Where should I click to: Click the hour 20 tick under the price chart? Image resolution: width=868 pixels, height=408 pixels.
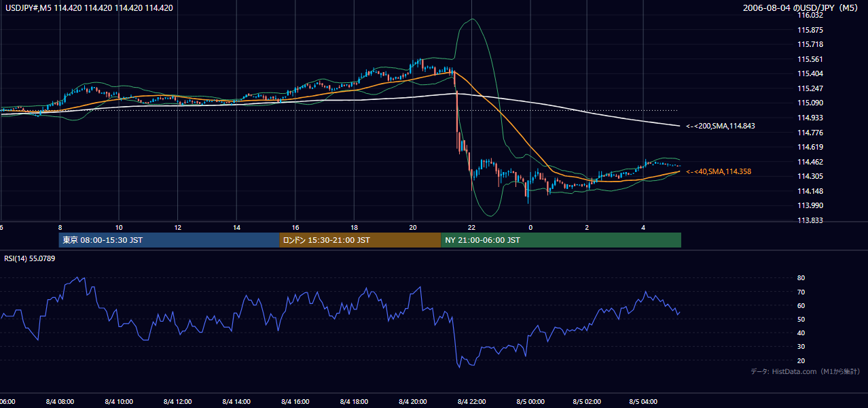pyautogui.click(x=413, y=227)
